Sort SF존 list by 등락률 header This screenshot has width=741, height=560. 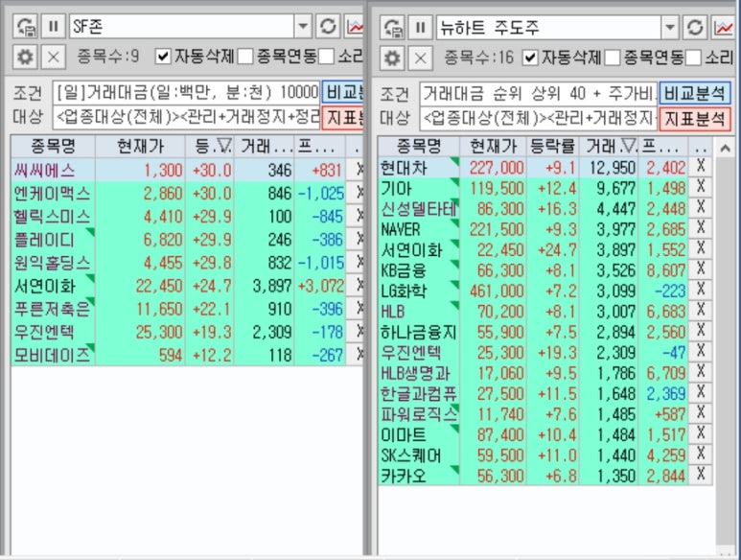click(210, 146)
